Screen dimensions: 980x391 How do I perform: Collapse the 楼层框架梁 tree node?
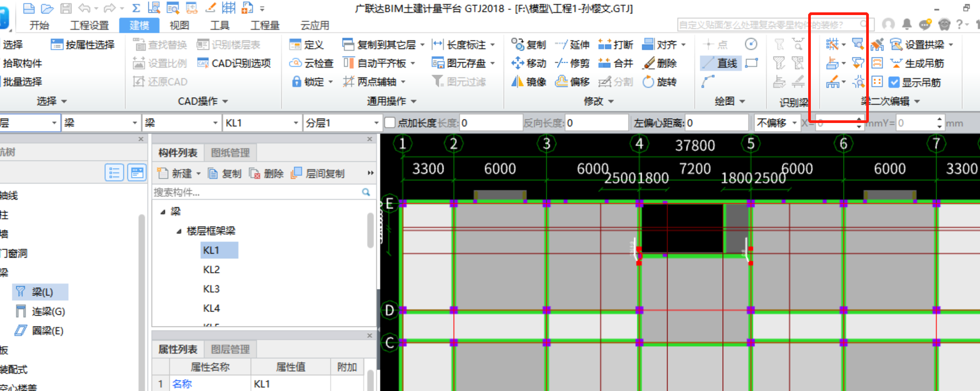[x=179, y=231]
